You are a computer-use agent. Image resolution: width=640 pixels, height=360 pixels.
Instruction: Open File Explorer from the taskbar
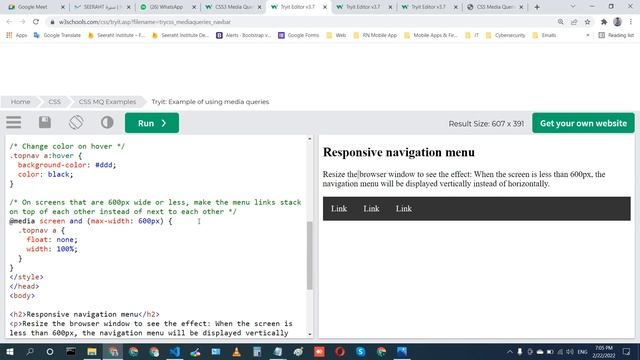pyautogui.click(x=92, y=351)
